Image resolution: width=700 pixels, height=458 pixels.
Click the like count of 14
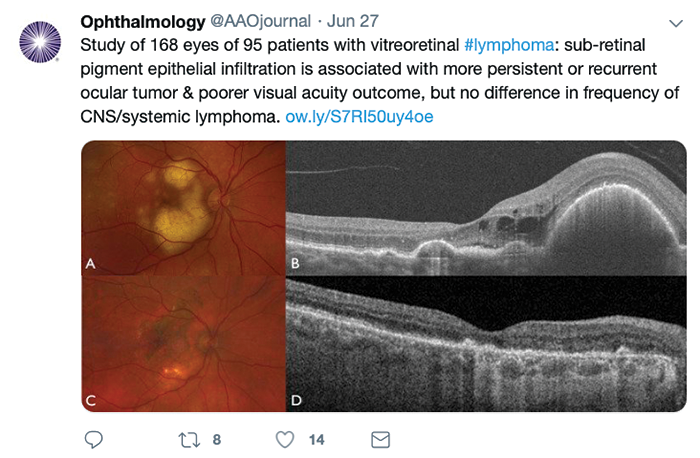tap(316, 439)
